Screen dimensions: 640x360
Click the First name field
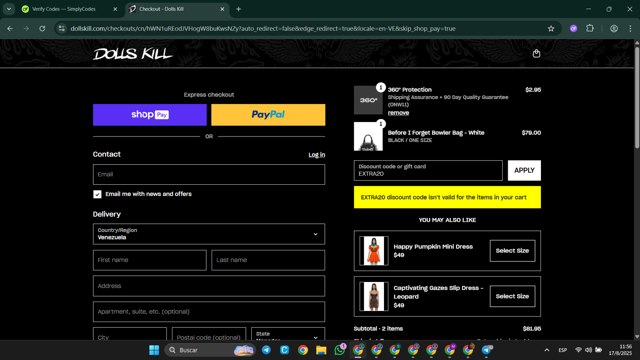click(x=150, y=260)
